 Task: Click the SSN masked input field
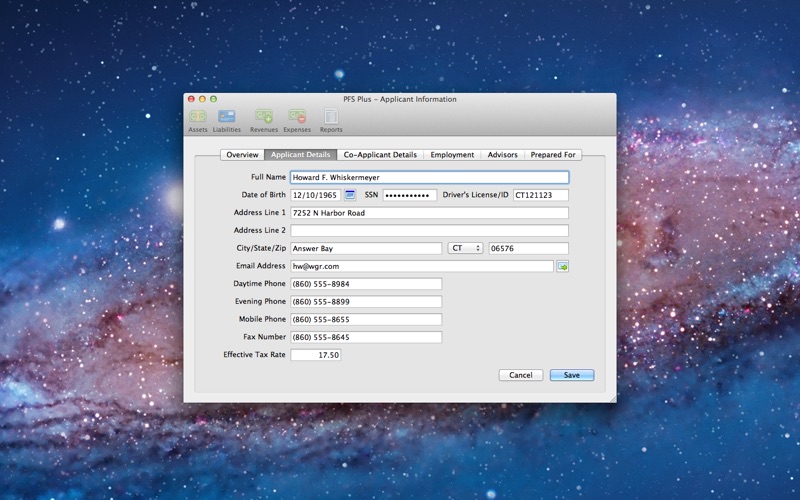(x=409, y=195)
